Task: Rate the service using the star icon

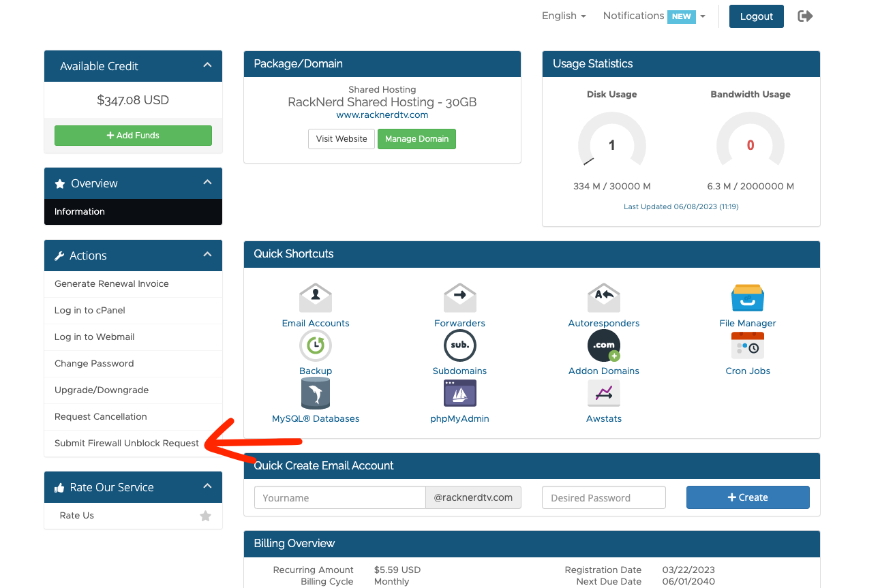Action: [x=205, y=516]
